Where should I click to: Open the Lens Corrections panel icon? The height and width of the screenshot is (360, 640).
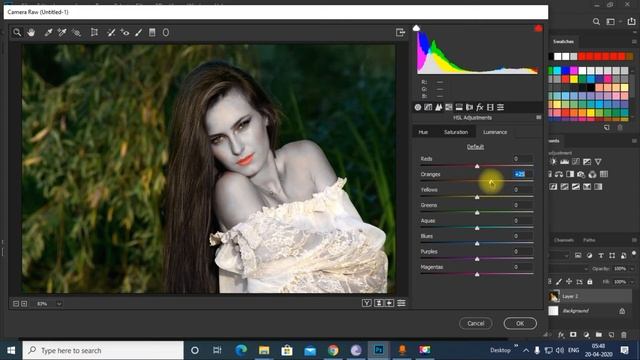(469, 107)
